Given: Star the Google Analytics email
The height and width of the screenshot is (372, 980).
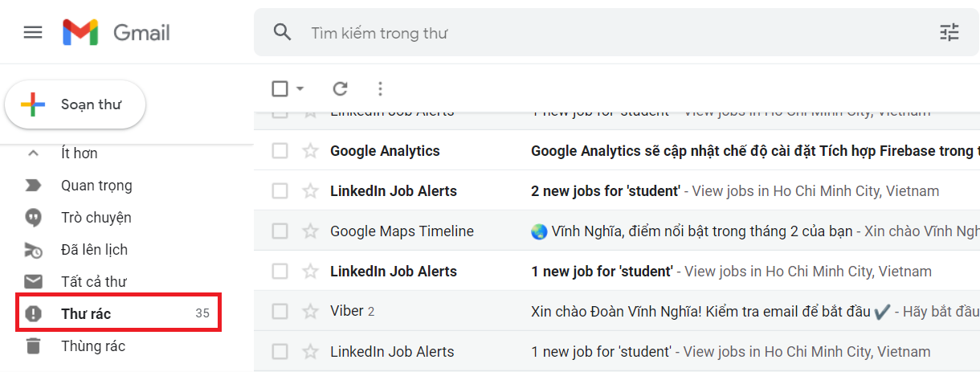Looking at the screenshot, I should [310, 151].
